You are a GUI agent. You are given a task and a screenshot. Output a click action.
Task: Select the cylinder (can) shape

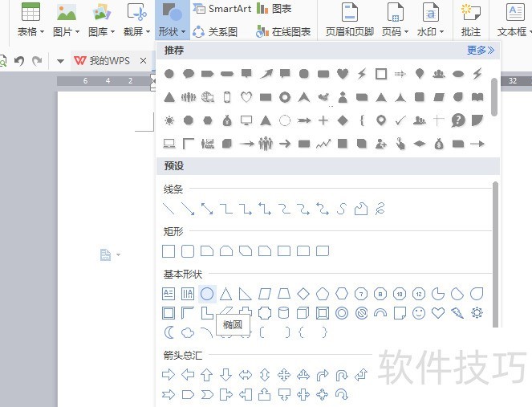click(283, 313)
